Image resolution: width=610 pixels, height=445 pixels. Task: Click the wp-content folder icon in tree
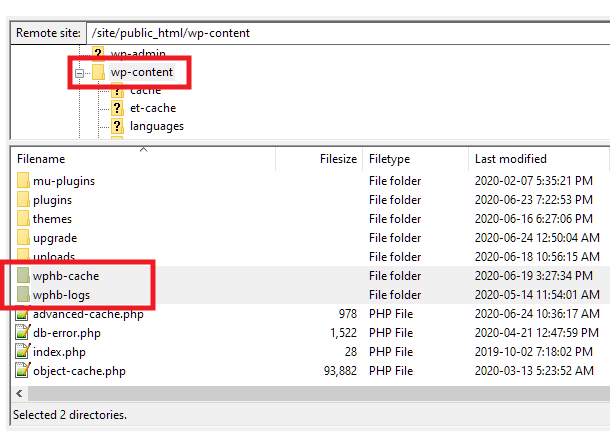click(98, 72)
